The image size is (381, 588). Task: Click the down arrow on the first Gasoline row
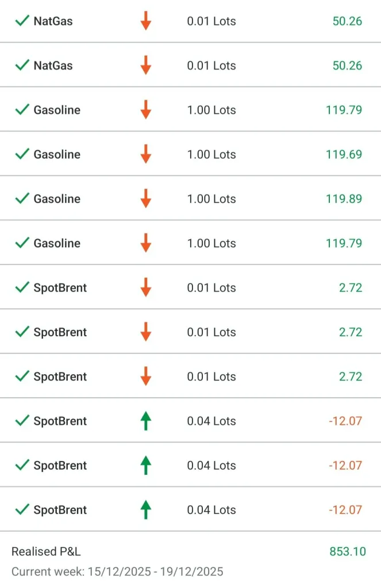146,110
